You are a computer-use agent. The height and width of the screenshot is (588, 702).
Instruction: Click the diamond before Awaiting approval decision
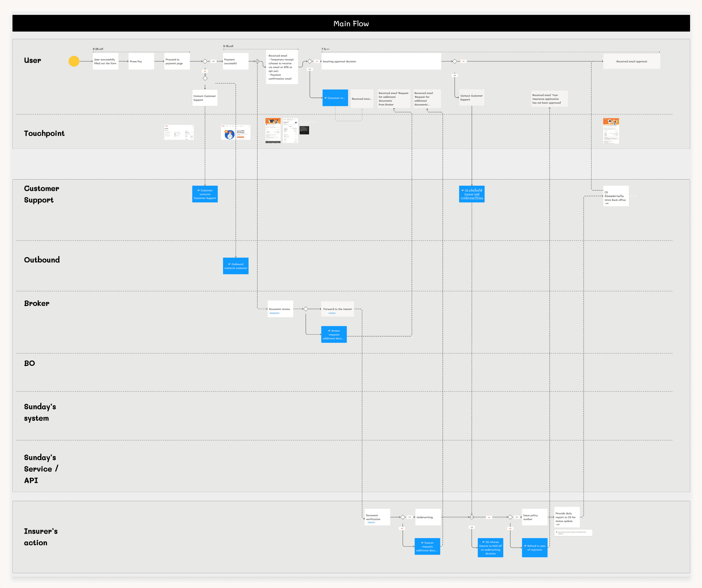[310, 61]
